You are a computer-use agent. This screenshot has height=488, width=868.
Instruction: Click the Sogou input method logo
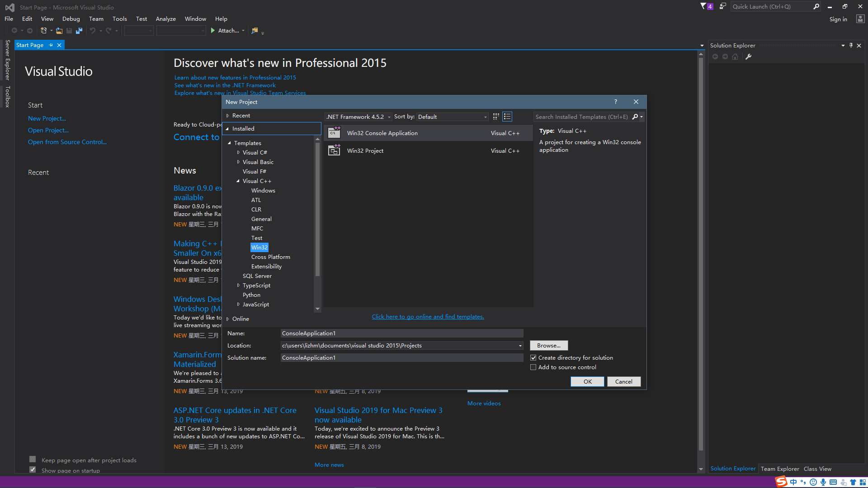(x=781, y=482)
